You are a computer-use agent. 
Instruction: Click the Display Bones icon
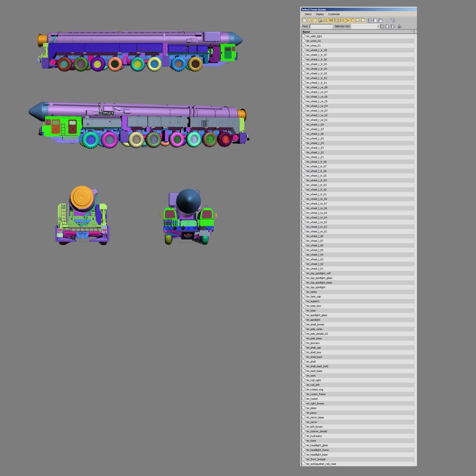(347, 20)
